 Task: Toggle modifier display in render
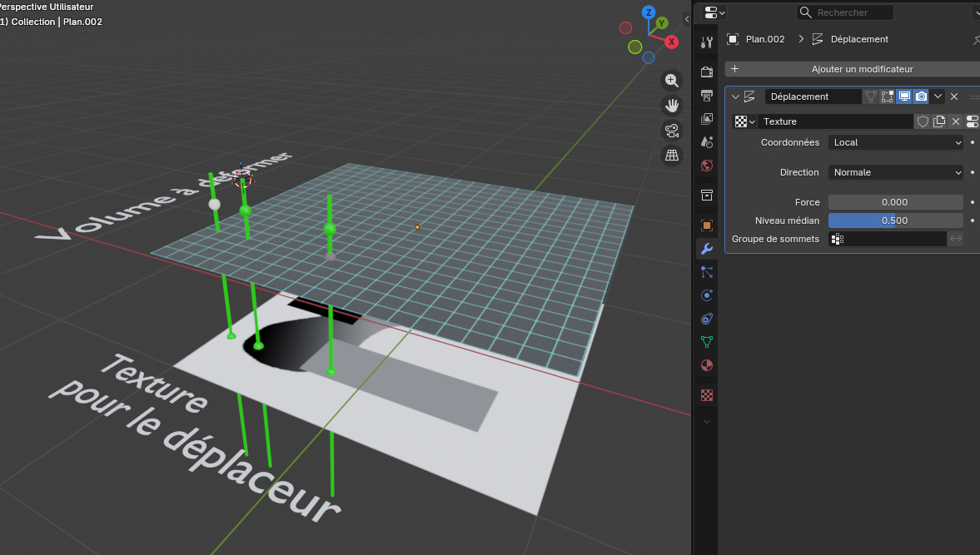(921, 97)
